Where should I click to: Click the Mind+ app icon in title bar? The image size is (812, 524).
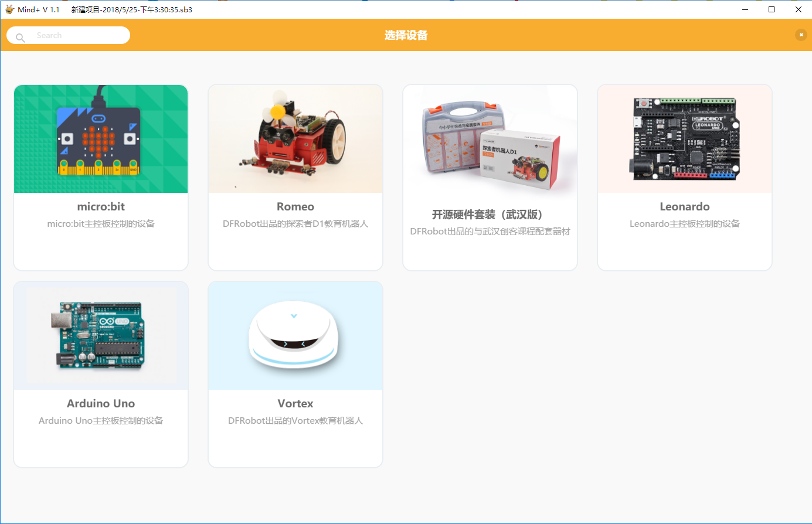tap(9, 9)
